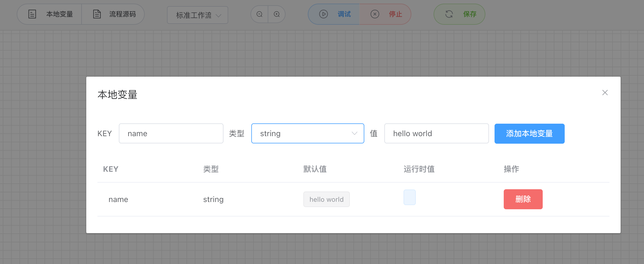This screenshot has width=644, height=264.
Task: Click the zoom out magnifier icon
Action: (259, 14)
